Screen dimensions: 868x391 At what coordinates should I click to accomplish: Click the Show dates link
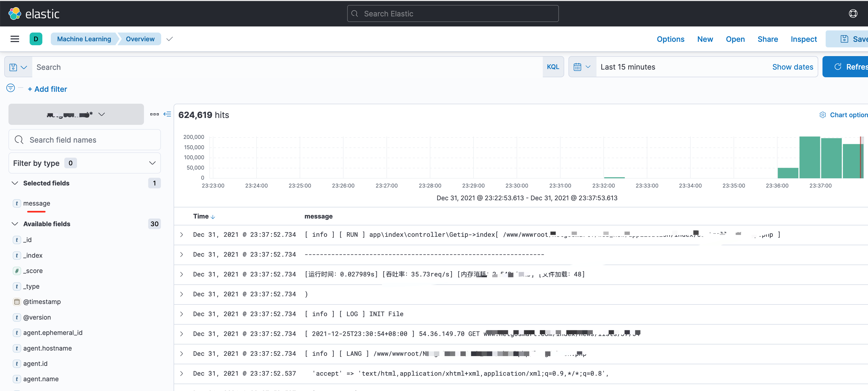[x=793, y=67]
